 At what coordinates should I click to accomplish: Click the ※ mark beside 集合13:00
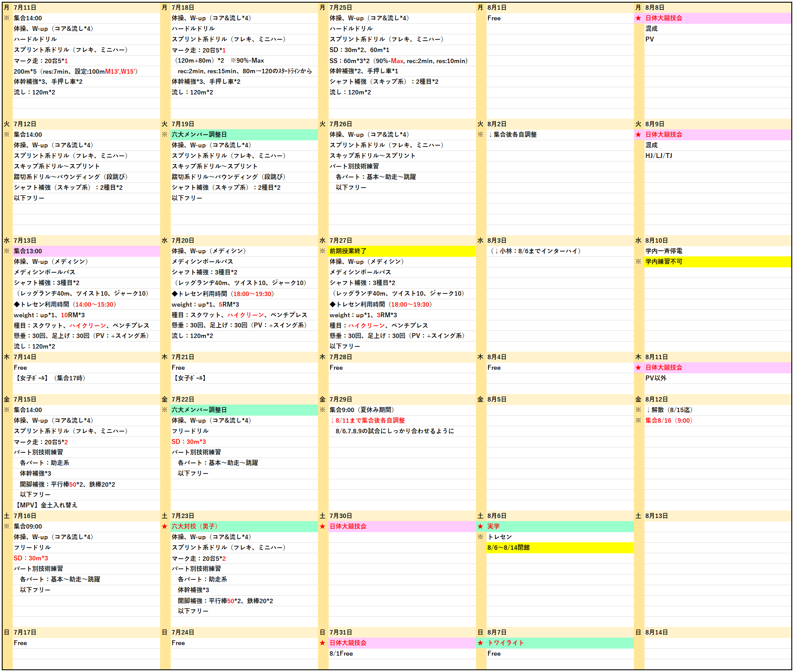[7, 251]
